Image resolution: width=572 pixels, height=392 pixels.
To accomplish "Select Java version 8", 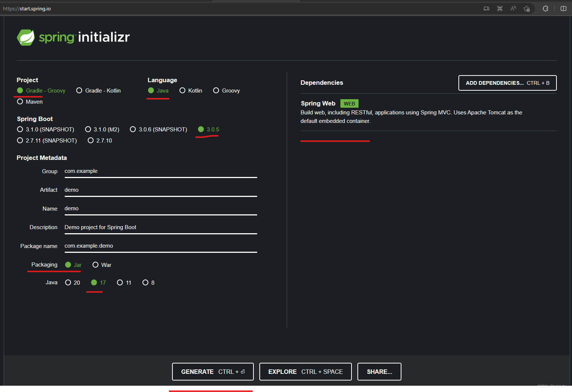I will [148, 283].
